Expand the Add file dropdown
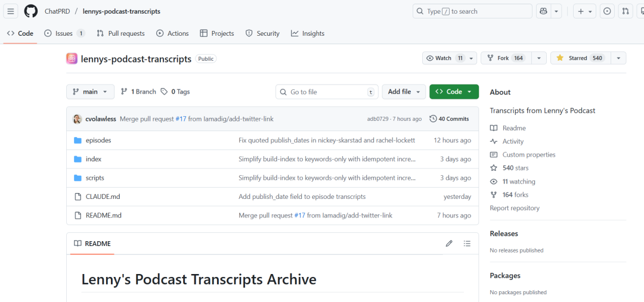This screenshot has height=302, width=644. point(404,92)
